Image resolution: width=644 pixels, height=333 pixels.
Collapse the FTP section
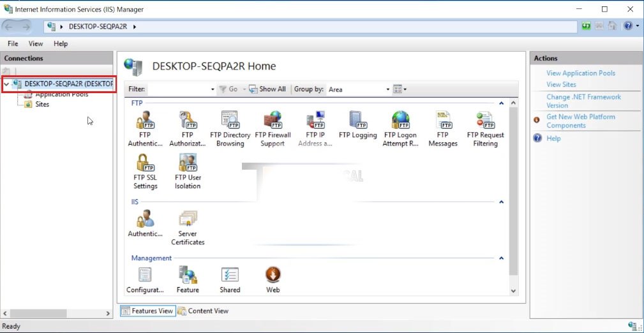click(501, 103)
